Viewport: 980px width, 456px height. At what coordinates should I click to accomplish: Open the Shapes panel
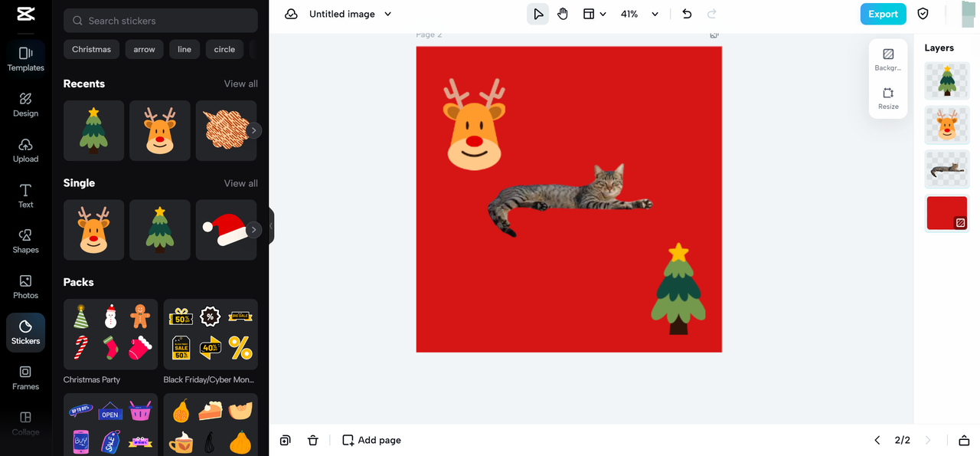tap(25, 241)
